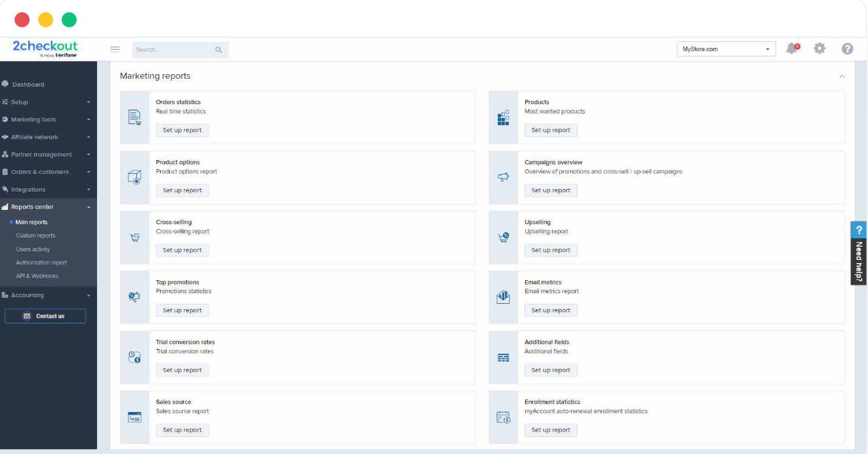Open the help question mark icon

click(847, 49)
